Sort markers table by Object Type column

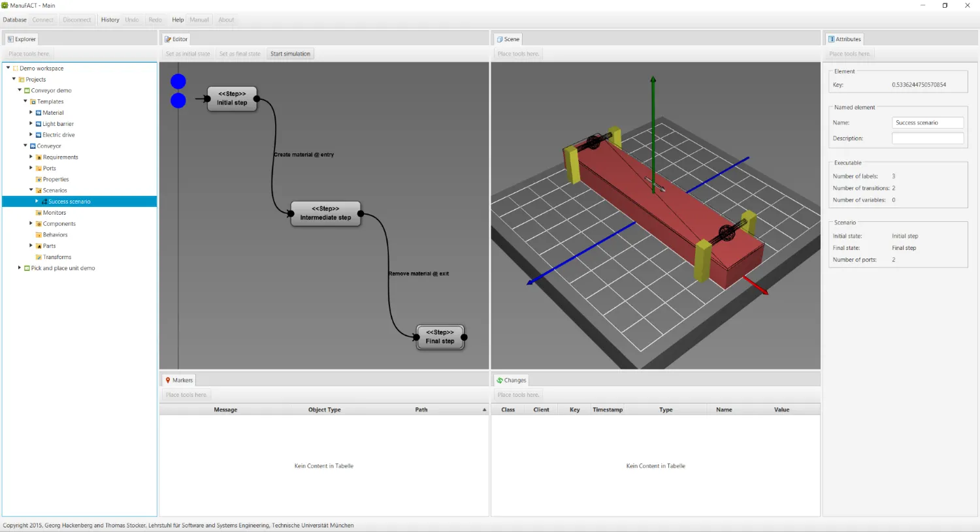325,410
